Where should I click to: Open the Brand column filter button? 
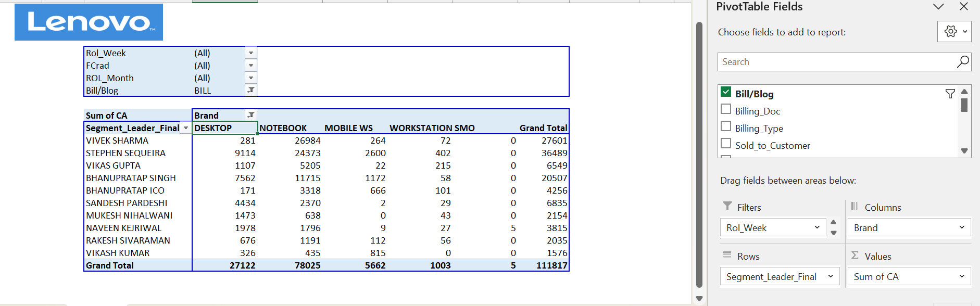pyautogui.click(x=251, y=115)
